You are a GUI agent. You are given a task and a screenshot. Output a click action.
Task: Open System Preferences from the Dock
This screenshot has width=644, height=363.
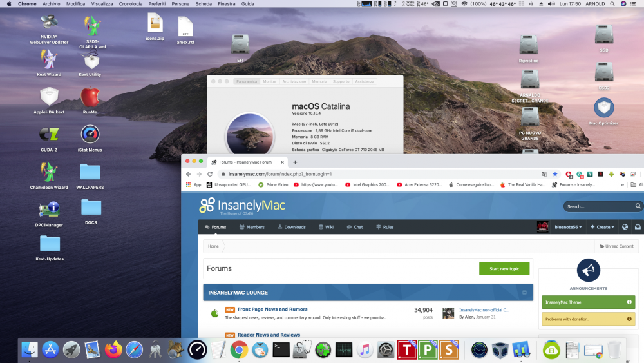pyautogui.click(x=386, y=350)
